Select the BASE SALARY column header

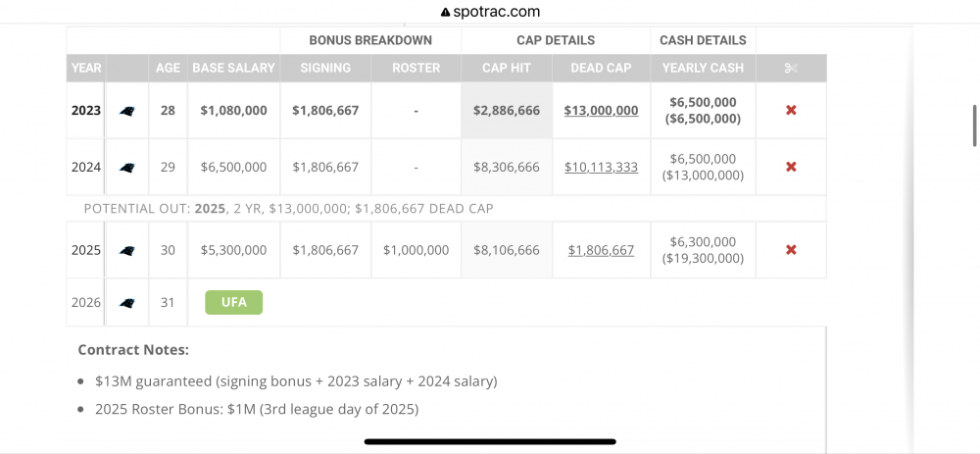pyautogui.click(x=233, y=69)
